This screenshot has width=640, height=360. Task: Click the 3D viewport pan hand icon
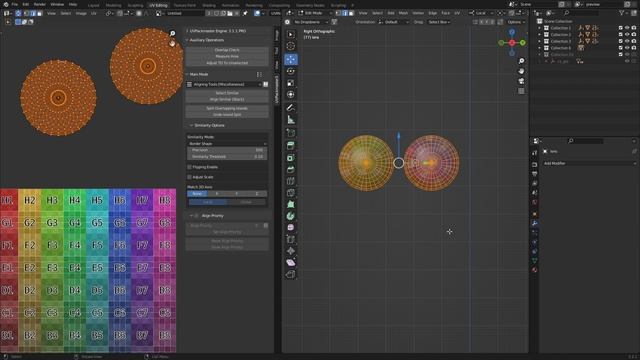(521, 71)
